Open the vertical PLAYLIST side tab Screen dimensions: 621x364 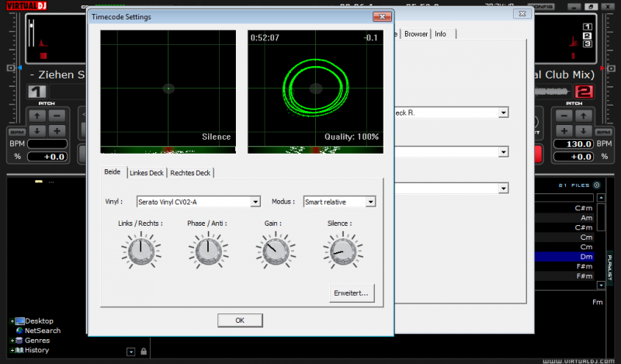pyautogui.click(x=610, y=268)
